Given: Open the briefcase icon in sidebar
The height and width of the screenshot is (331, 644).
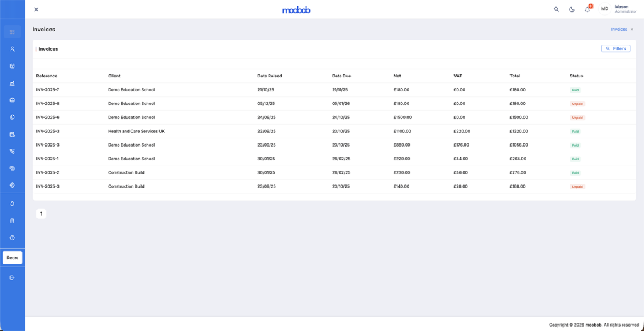Looking at the screenshot, I should pyautogui.click(x=12, y=100).
